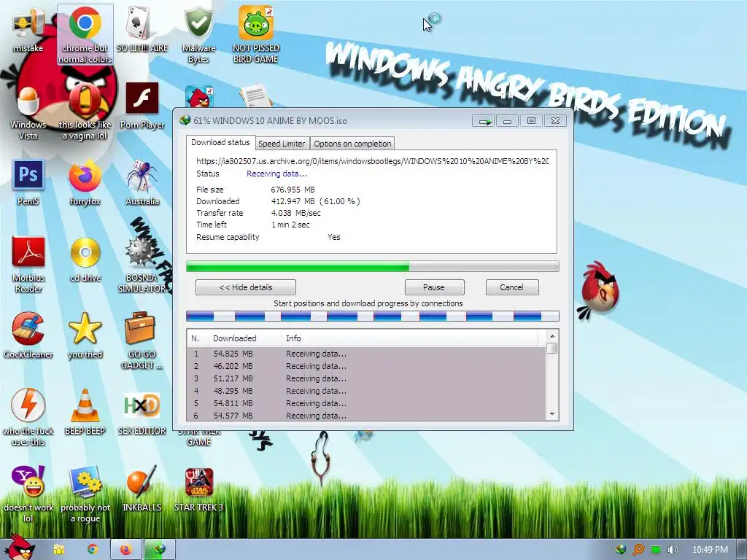
Task: Switch to the Download status tab
Action: click(220, 142)
